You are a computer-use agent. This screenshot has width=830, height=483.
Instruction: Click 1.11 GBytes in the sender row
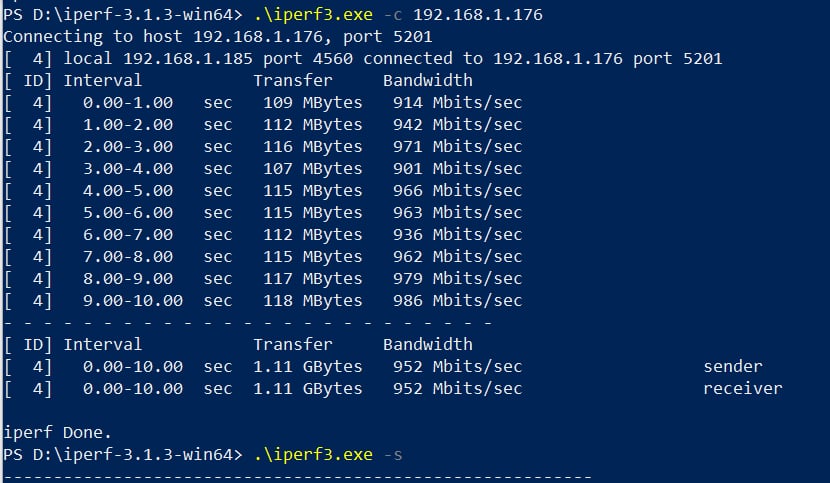point(307,366)
